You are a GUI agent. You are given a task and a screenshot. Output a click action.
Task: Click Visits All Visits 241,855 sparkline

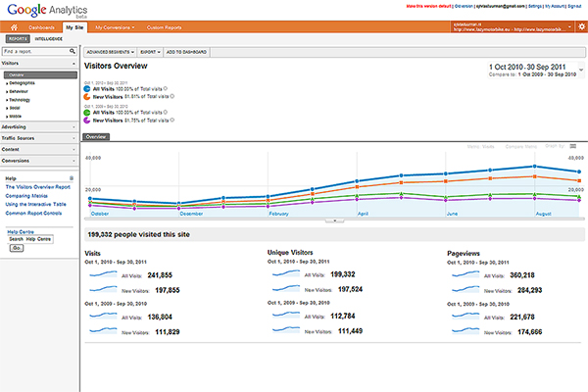tap(103, 275)
